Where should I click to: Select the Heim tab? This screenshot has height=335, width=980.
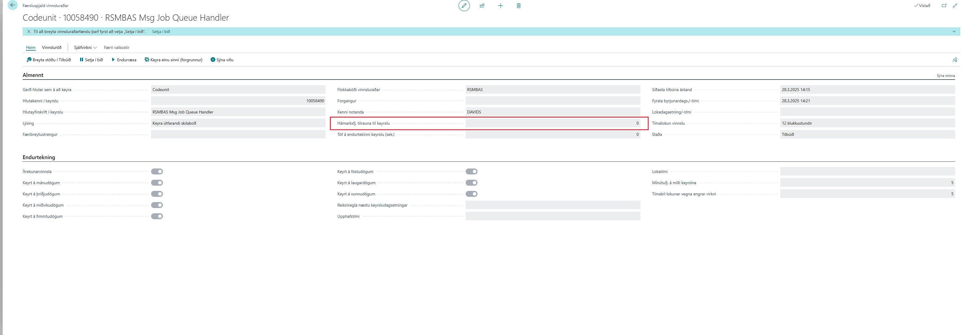31,48
